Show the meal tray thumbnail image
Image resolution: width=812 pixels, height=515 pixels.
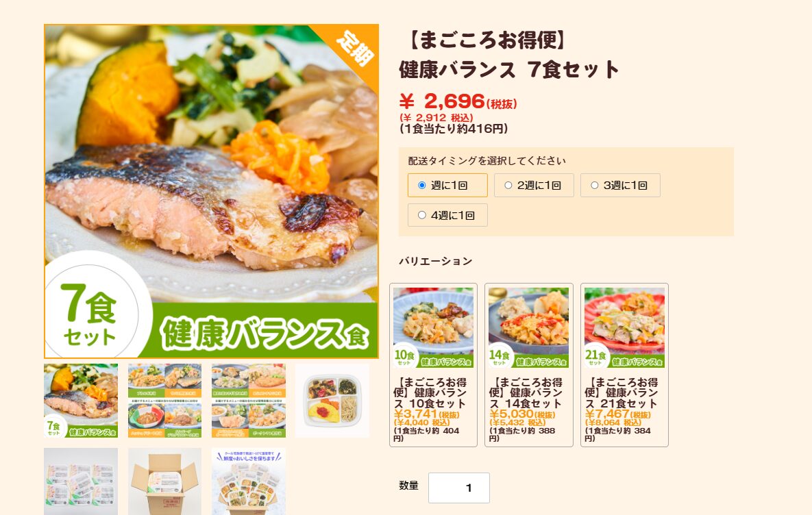(x=332, y=401)
